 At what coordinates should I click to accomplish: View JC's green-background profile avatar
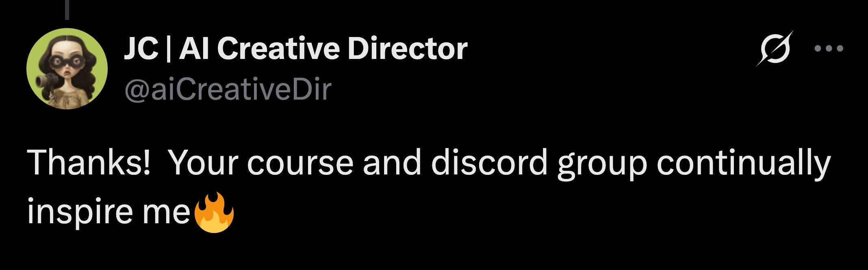tap(67, 68)
